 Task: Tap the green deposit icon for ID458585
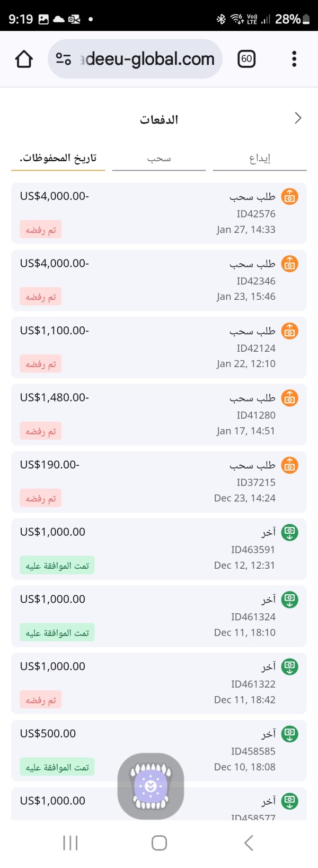click(289, 734)
